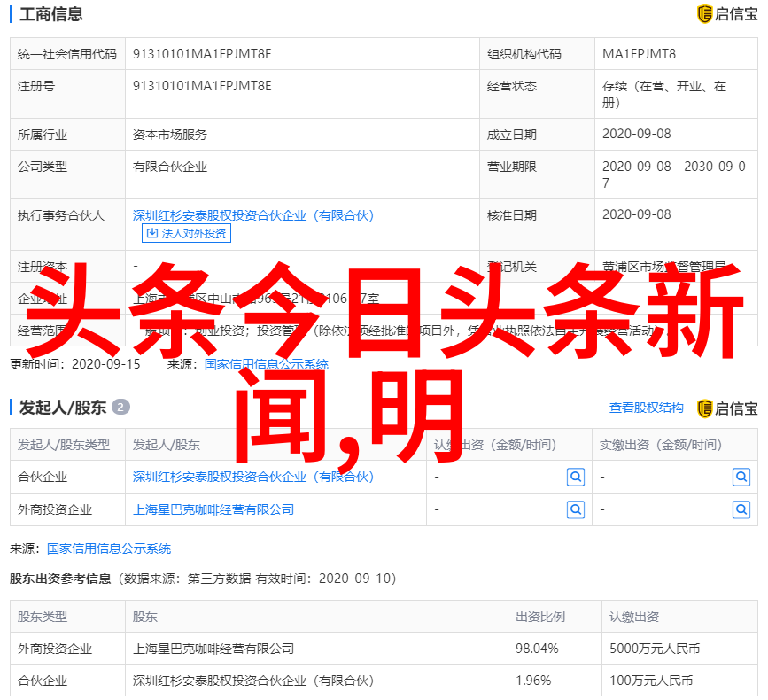Viewport: 768px width, 700px height.
Task: Click the 法人对外投资 button
Action: [186, 233]
